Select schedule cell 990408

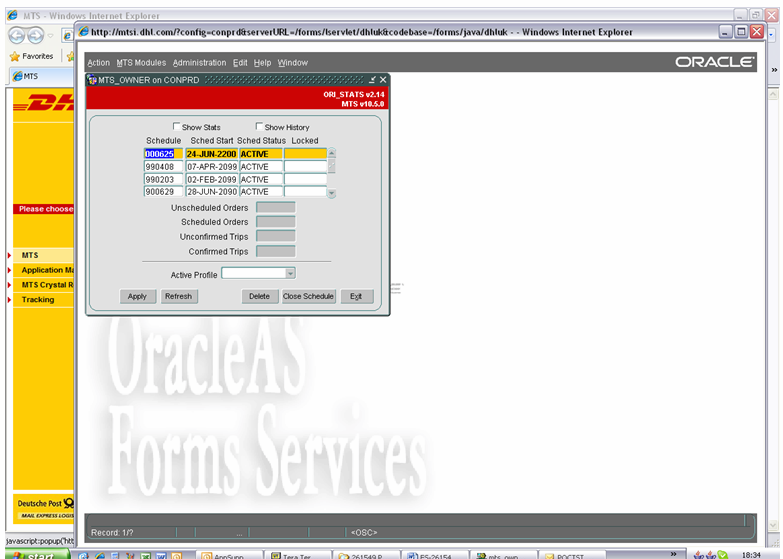click(163, 167)
